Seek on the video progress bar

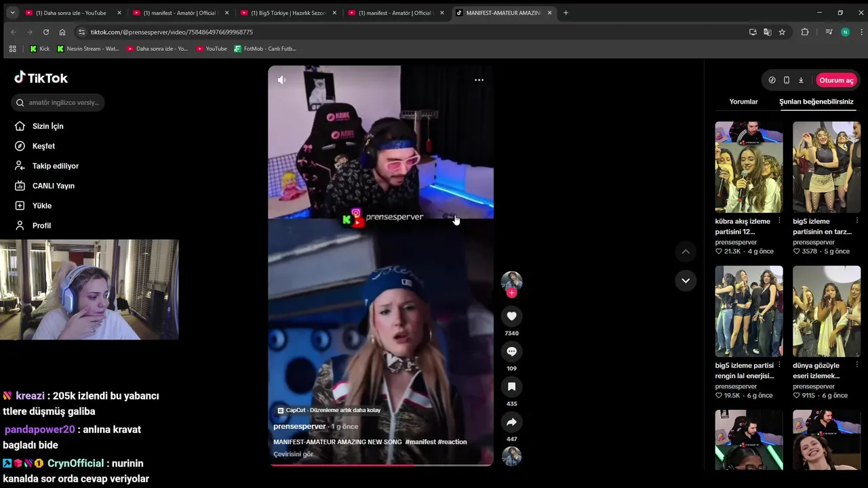pyautogui.click(x=380, y=465)
